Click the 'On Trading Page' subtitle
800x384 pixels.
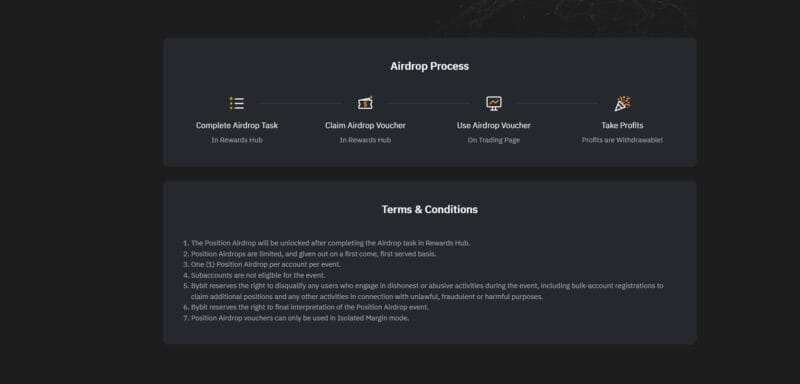point(494,140)
